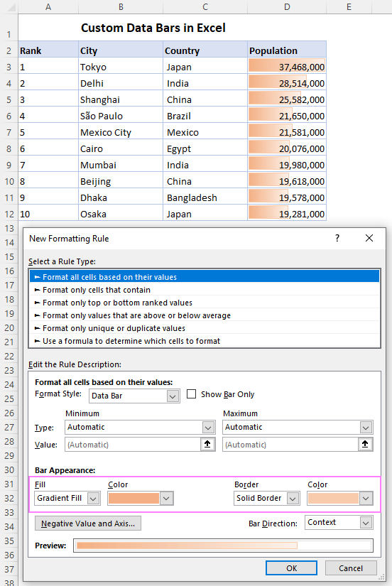Close the New Formatting Rule dialog

pyautogui.click(x=369, y=238)
